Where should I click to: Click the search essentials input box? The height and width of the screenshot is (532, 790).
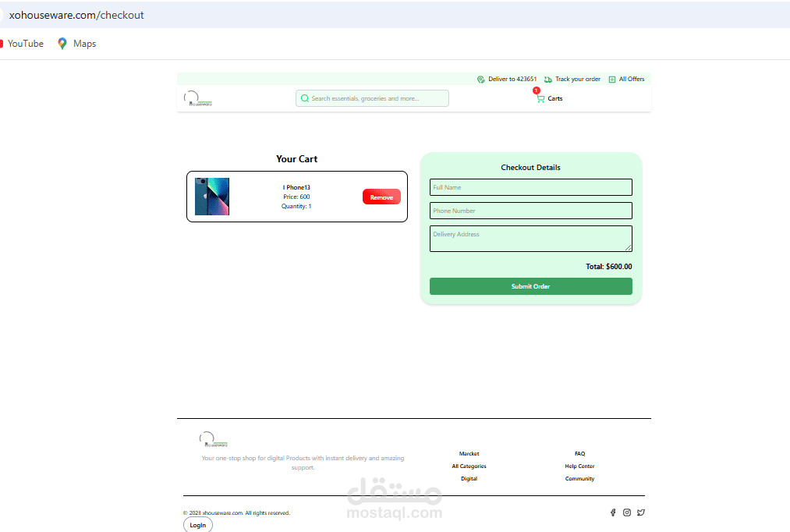(x=372, y=98)
